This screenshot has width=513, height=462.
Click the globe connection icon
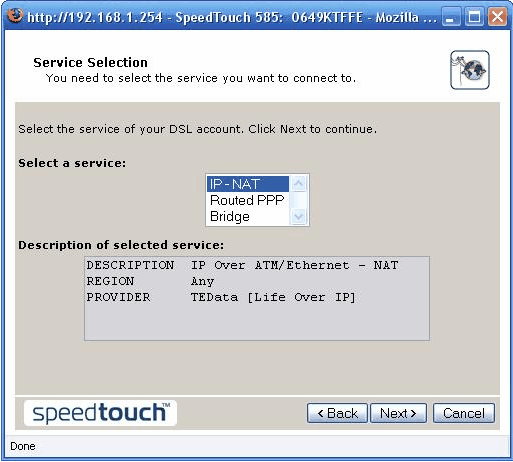pyautogui.click(x=470, y=70)
